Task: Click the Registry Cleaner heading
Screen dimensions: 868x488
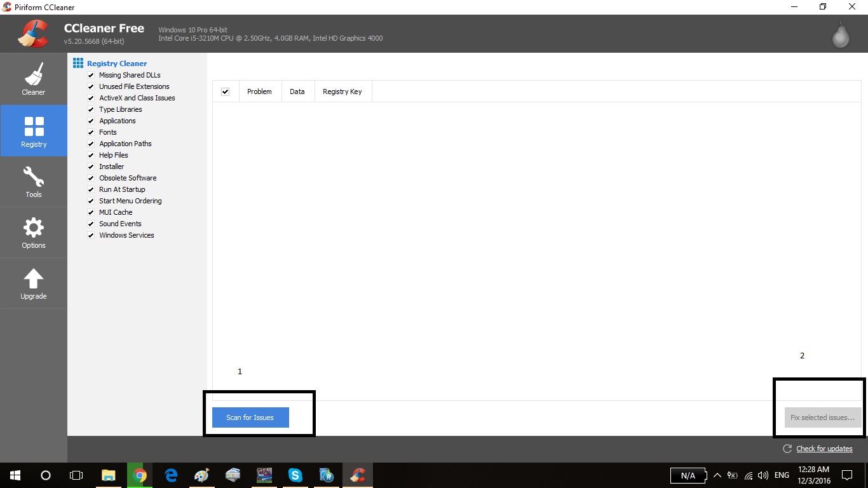Action: 117,64
